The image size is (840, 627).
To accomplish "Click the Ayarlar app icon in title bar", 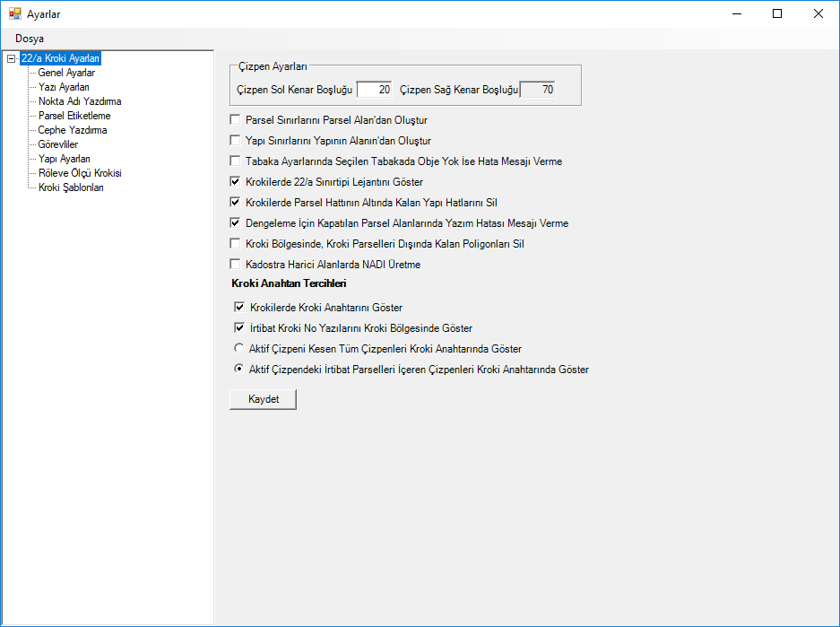I will (14, 13).
